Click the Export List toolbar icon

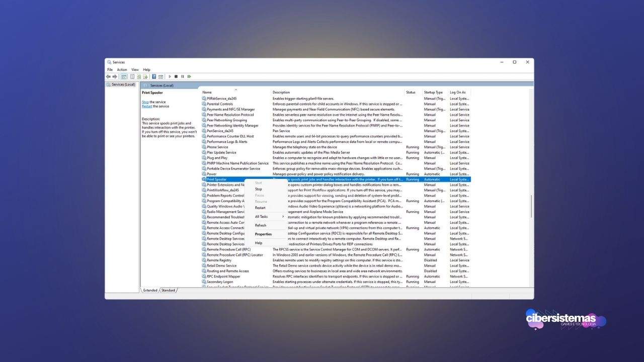coord(145,76)
